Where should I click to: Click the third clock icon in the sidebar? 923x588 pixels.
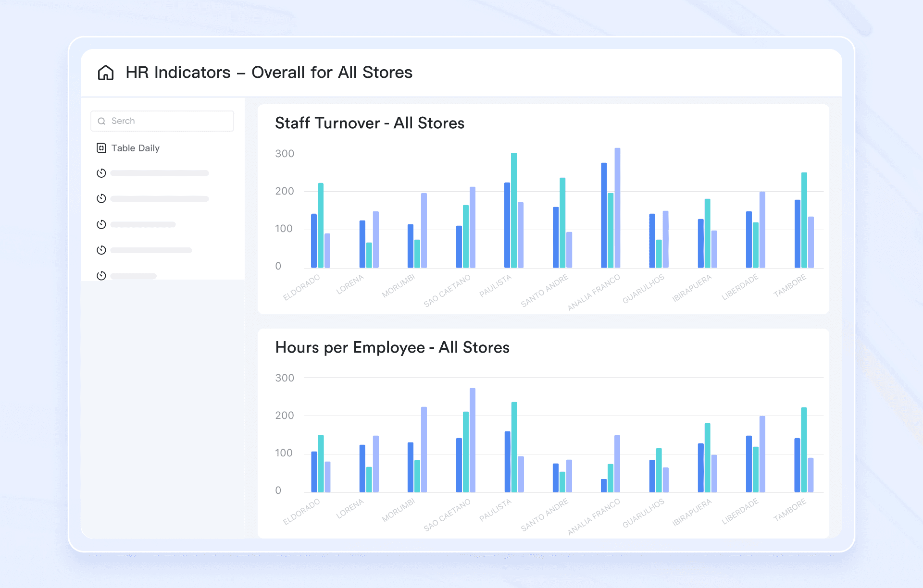(101, 224)
